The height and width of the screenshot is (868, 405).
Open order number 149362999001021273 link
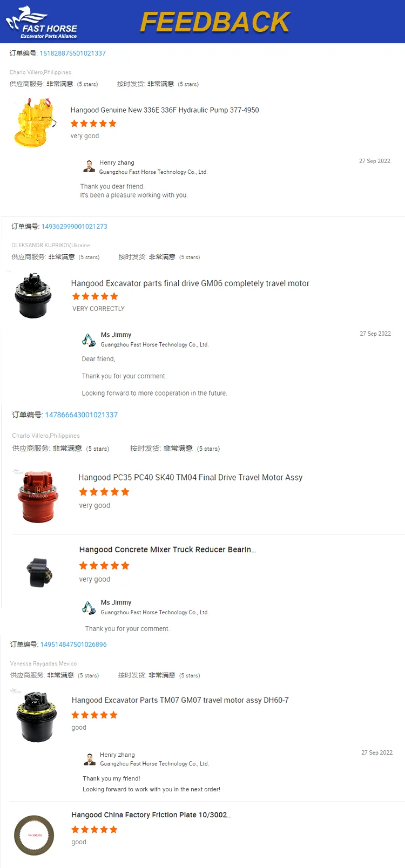[74, 227]
